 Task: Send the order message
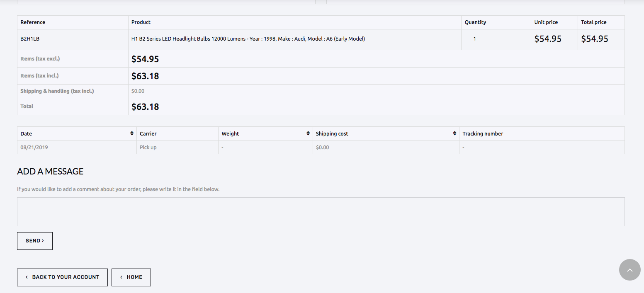point(35,241)
